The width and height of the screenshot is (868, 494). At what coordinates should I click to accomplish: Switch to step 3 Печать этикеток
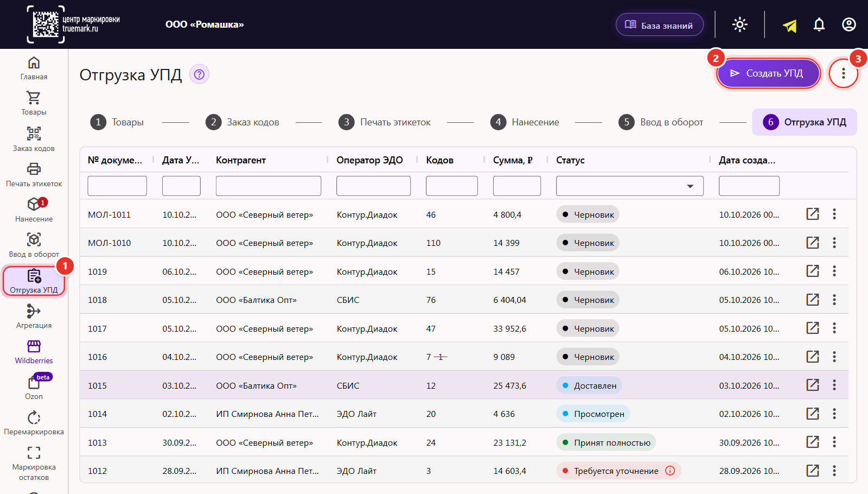385,122
